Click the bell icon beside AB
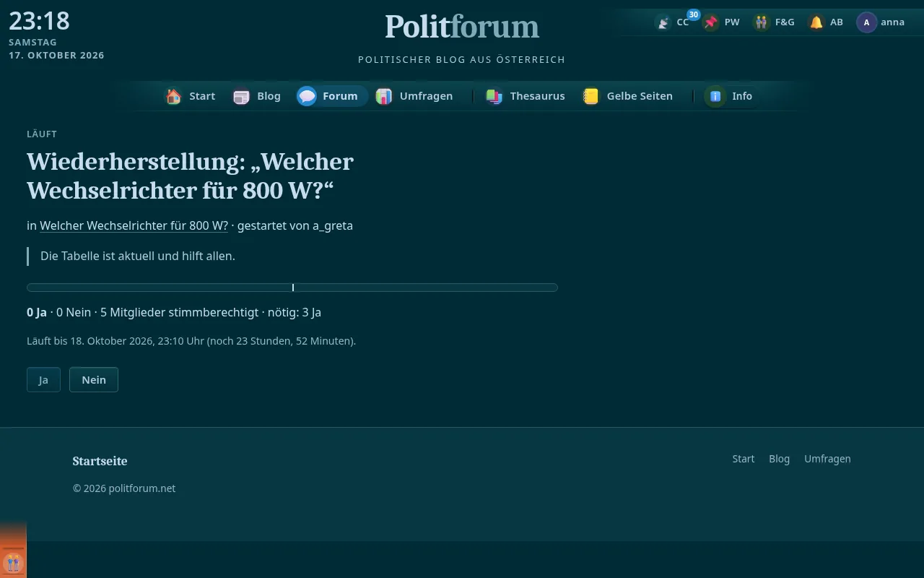 point(816,22)
